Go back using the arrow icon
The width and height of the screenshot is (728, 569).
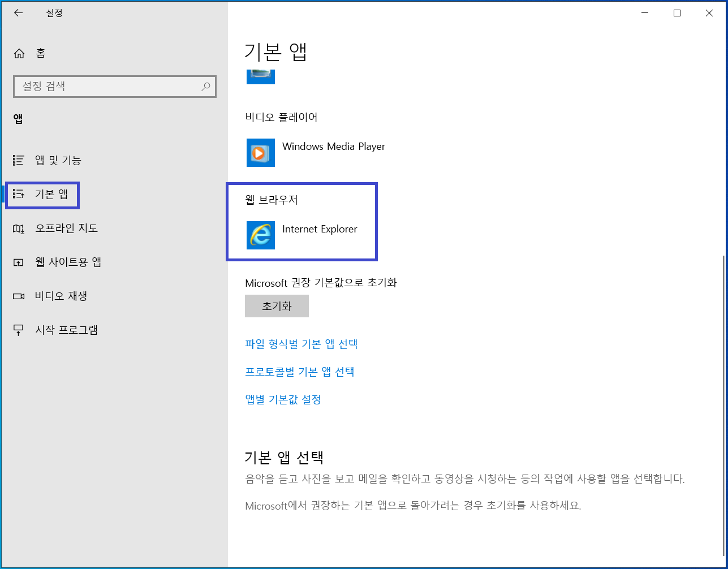(19, 13)
